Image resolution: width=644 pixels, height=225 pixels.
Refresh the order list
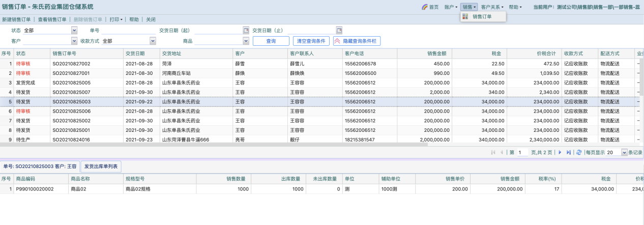(x=579, y=152)
